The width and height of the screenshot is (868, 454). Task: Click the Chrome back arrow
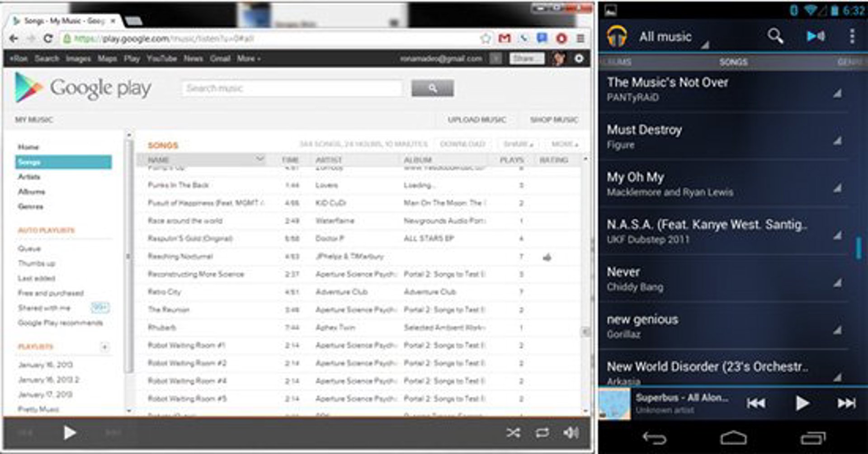tap(14, 39)
